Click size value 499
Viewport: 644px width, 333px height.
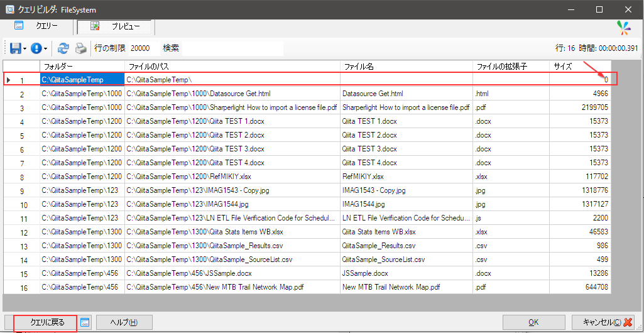(x=603, y=260)
